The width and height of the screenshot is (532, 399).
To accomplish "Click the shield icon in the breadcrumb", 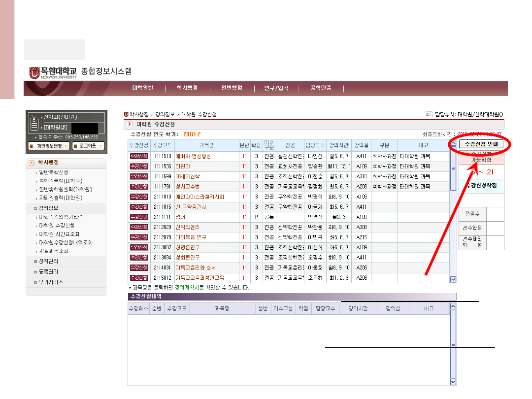I will tap(126, 114).
